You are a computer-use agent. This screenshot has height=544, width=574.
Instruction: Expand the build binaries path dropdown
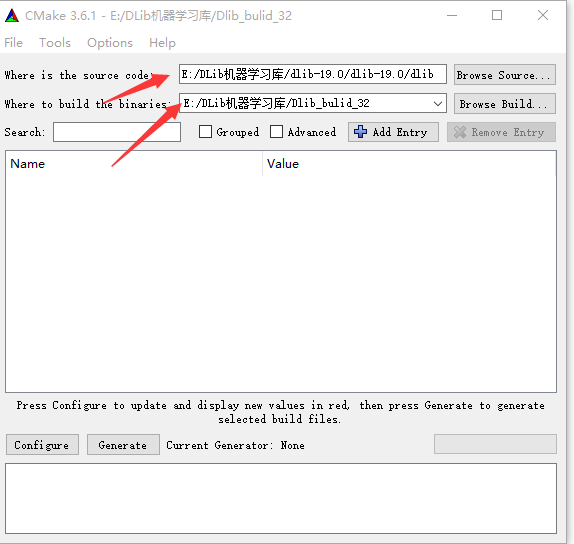[438, 104]
